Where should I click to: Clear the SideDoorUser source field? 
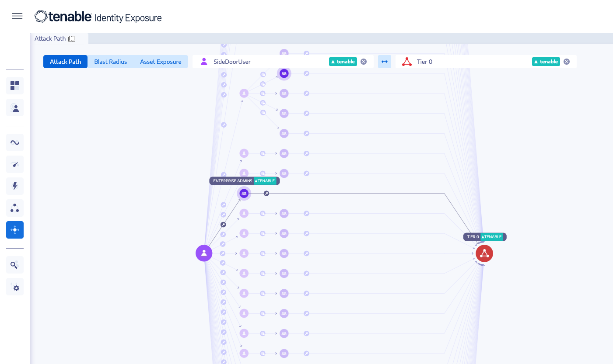click(x=364, y=62)
